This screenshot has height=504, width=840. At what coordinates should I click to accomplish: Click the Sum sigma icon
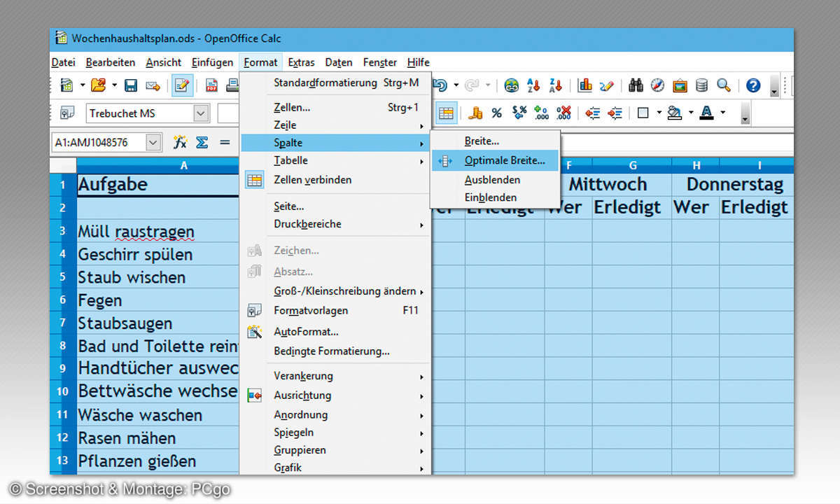click(x=202, y=142)
